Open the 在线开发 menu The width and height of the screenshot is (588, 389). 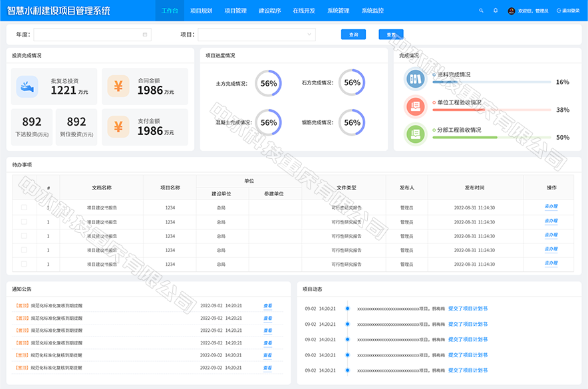[x=304, y=11]
